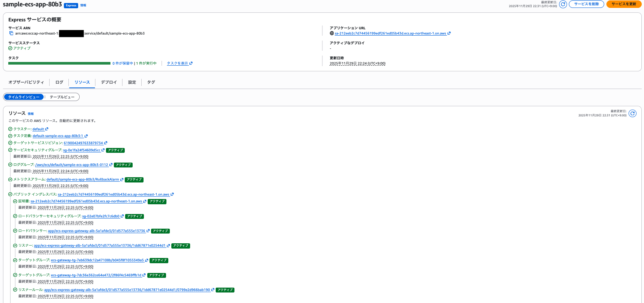Screen dimensions: 644x303
Task: Switch to テーブルビュー toggle
Action: point(62,97)
